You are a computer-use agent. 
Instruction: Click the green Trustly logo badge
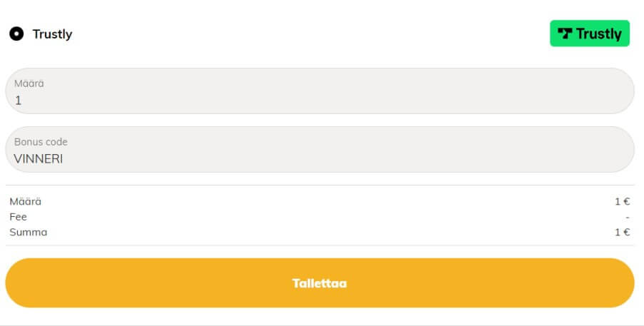point(589,34)
